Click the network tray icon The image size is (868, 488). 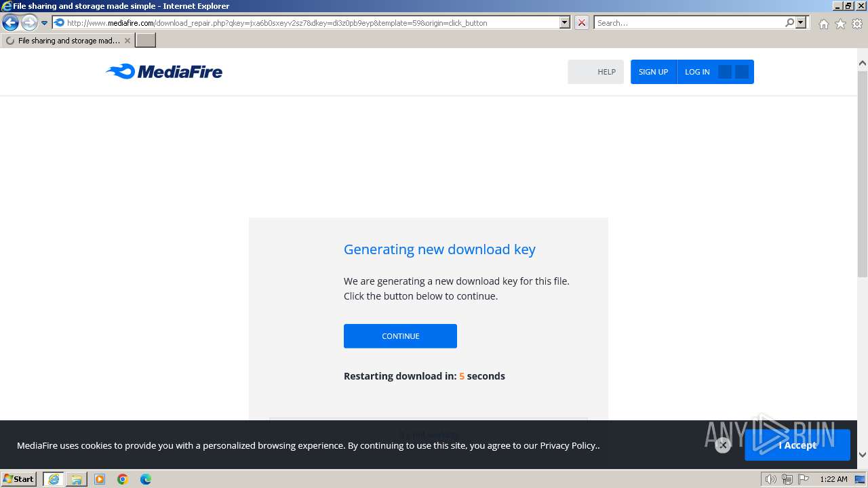pos(787,479)
